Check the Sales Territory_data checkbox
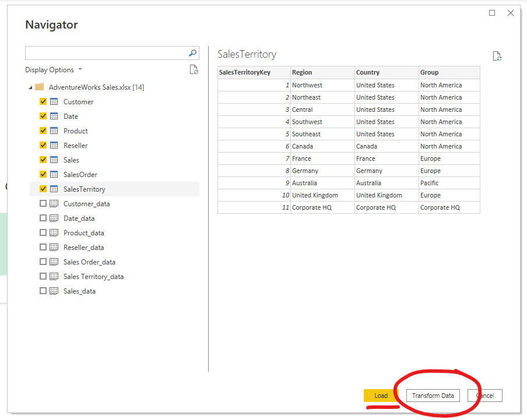 click(x=43, y=277)
